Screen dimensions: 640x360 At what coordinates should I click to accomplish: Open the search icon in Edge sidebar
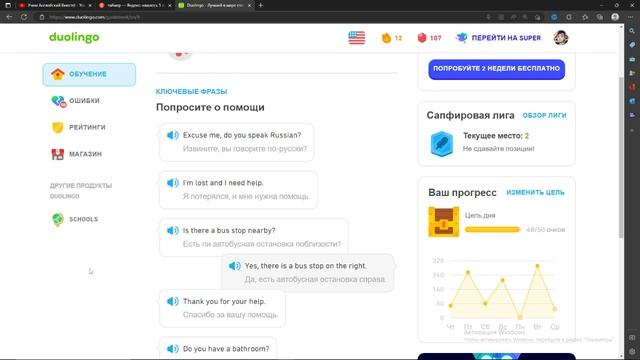coord(632,31)
